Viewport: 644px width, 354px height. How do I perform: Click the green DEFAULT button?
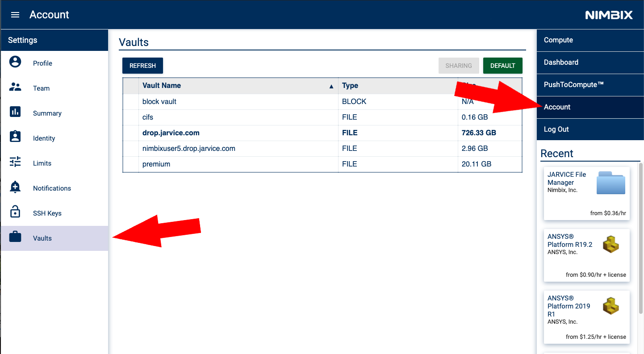point(503,66)
